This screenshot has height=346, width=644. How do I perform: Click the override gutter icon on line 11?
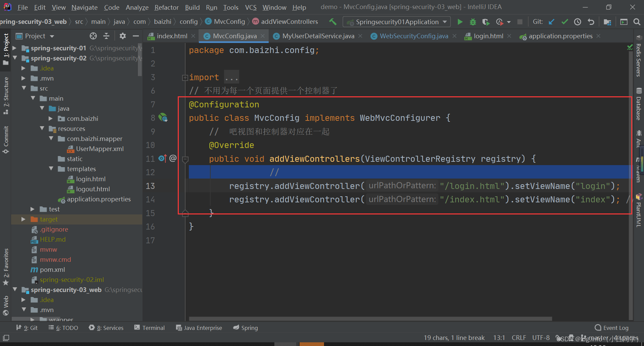162,158
